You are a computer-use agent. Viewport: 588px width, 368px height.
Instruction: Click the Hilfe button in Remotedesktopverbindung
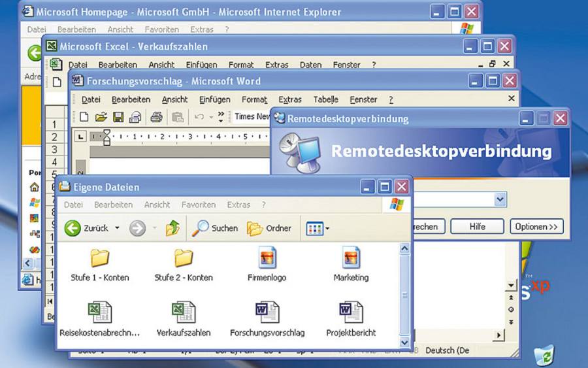tap(477, 227)
